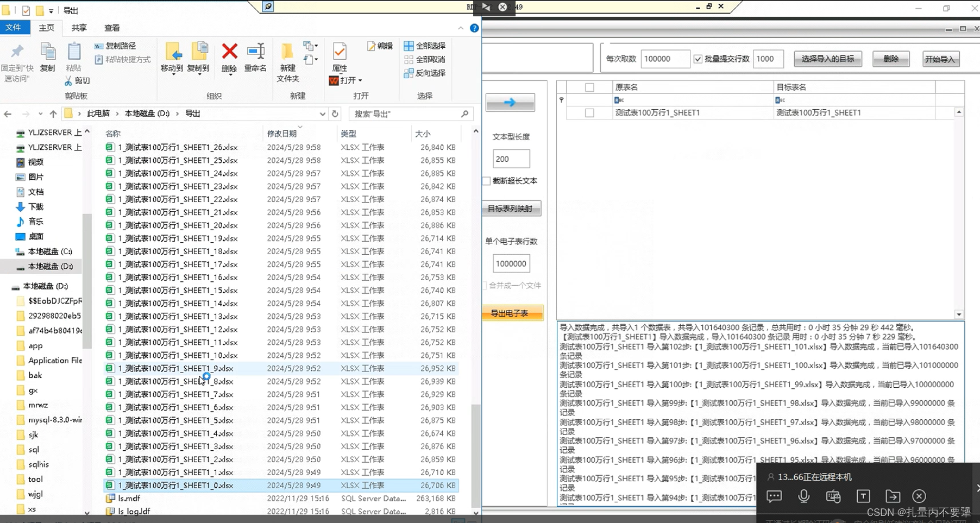Check the row checkbox for 测试表100万行1_SHEET1

point(590,112)
